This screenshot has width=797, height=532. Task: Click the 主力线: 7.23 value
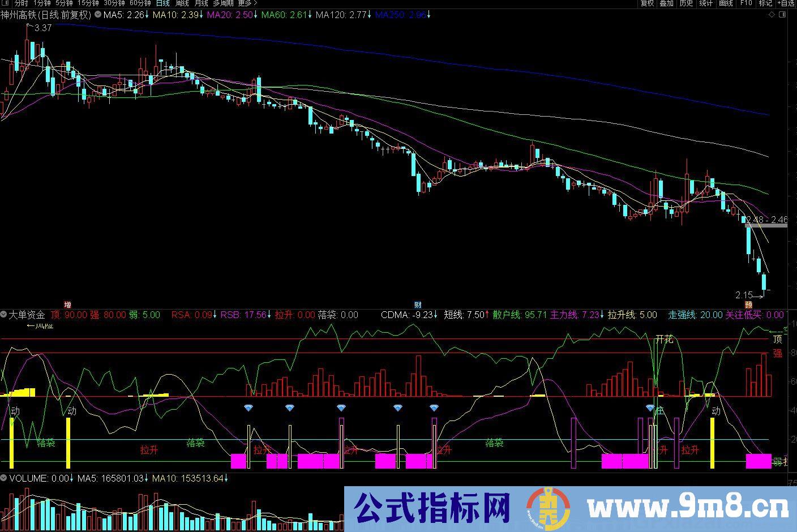(x=577, y=315)
